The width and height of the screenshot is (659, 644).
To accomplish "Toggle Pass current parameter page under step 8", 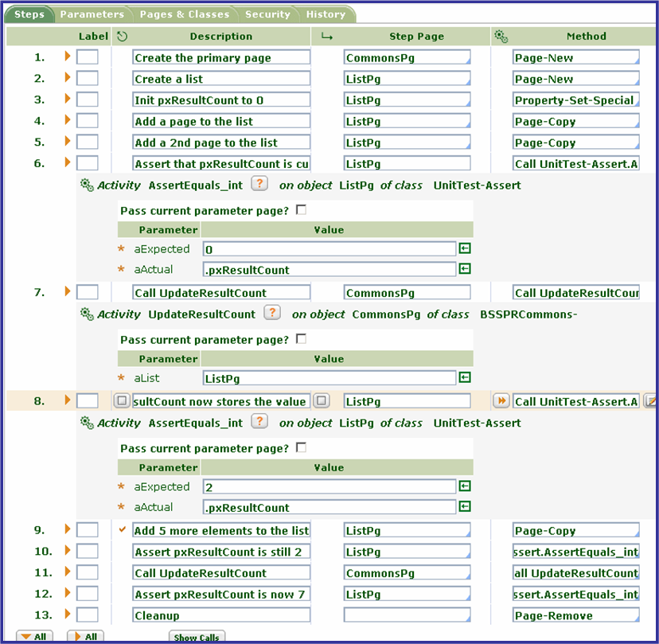I will click(301, 447).
